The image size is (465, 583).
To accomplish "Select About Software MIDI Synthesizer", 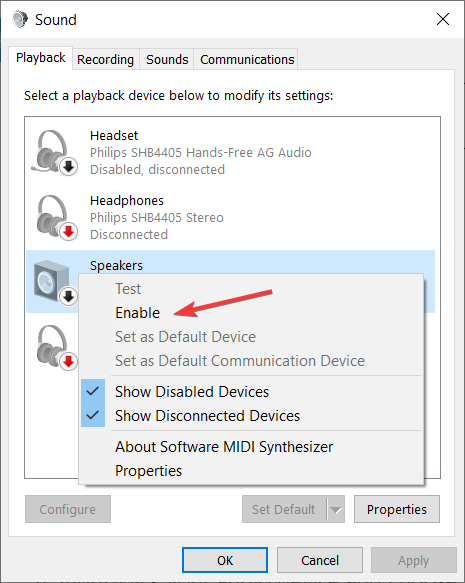I will point(224,447).
